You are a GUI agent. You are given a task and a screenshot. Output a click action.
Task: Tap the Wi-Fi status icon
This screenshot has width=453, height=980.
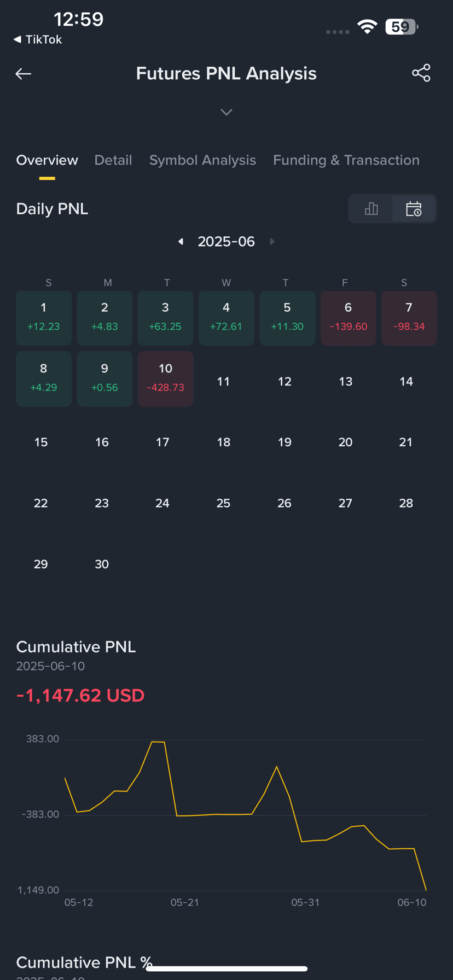click(x=367, y=26)
